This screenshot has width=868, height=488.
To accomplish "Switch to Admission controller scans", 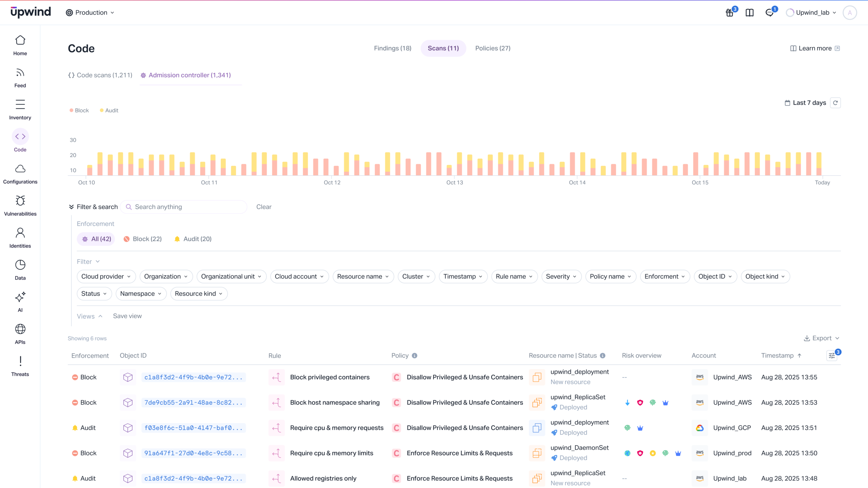I will point(190,75).
